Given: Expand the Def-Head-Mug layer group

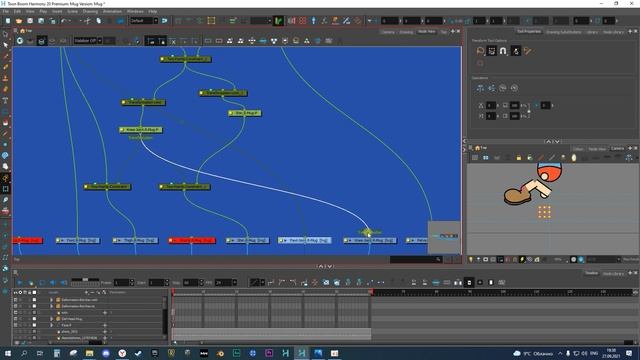Looking at the screenshot, I should pyautogui.click(x=51, y=319).
